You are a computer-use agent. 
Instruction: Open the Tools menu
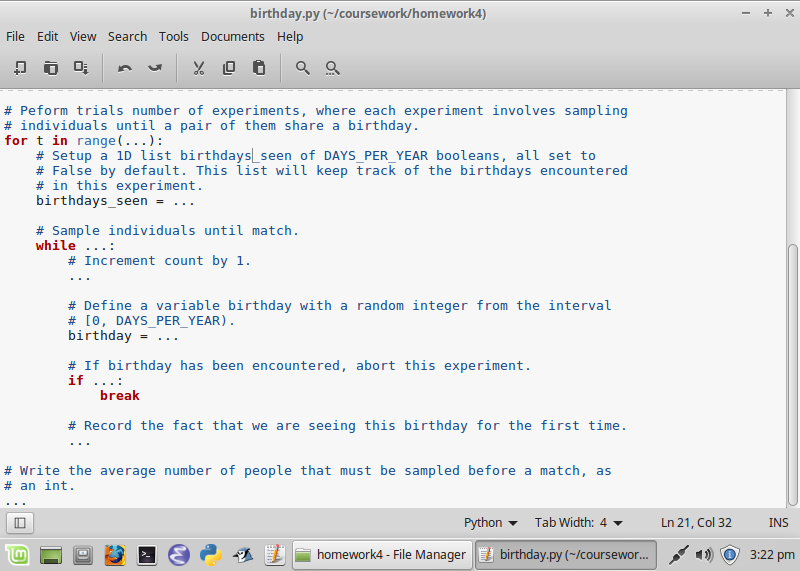tap(173, 36)
